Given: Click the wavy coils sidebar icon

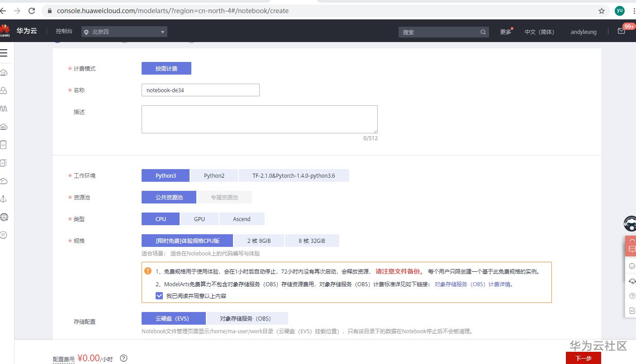Looking at the screenshot, I should 4,109.
